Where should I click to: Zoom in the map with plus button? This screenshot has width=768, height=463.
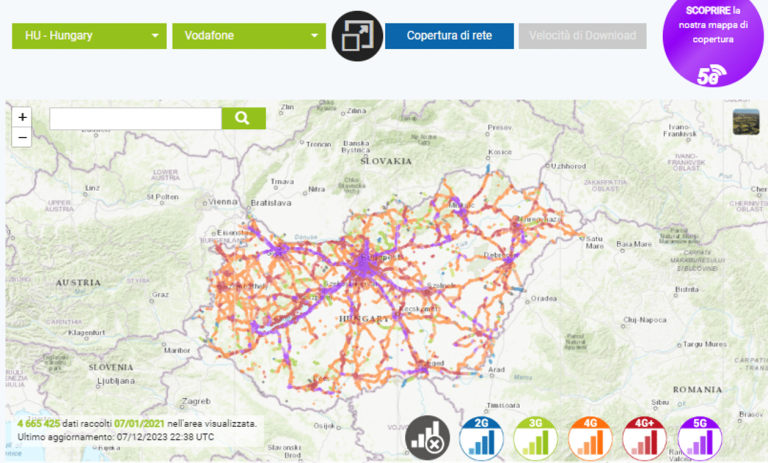coord(22,117)
